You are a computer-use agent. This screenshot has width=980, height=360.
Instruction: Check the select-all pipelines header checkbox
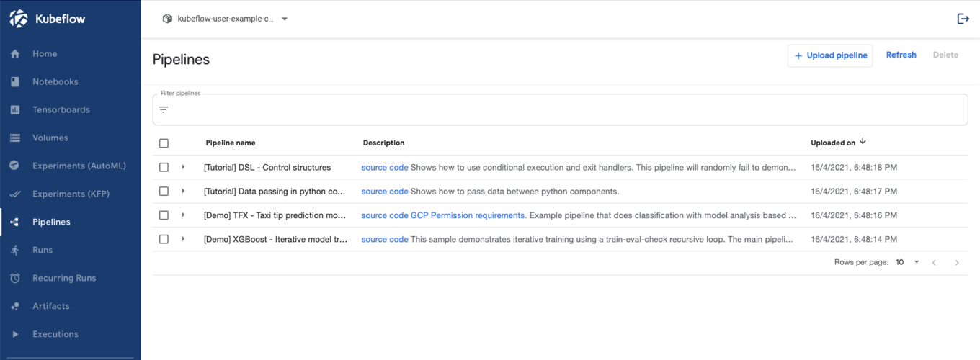[x=164, y=143]
